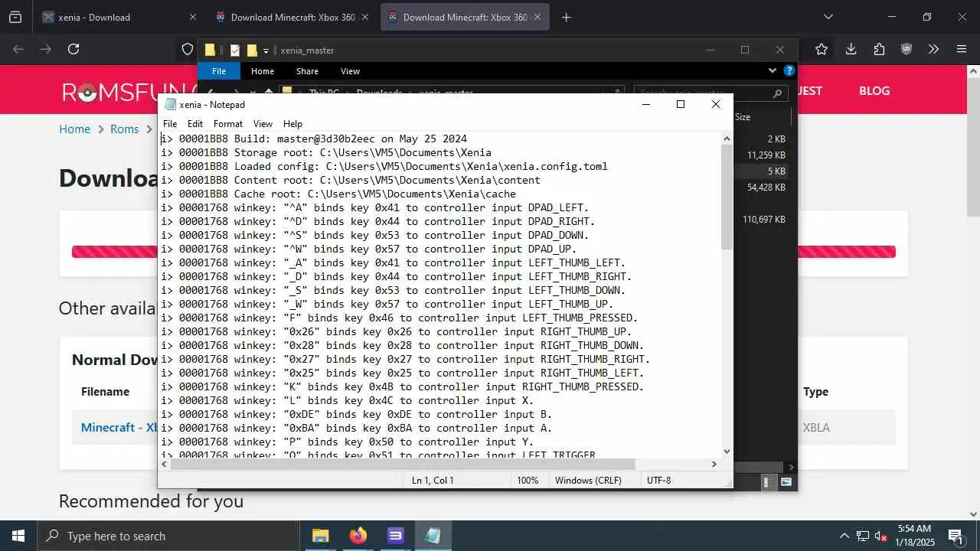Open Firefox View tab manager icon
Viewport: 980px width, 551px height.
(x=15, y=17)
